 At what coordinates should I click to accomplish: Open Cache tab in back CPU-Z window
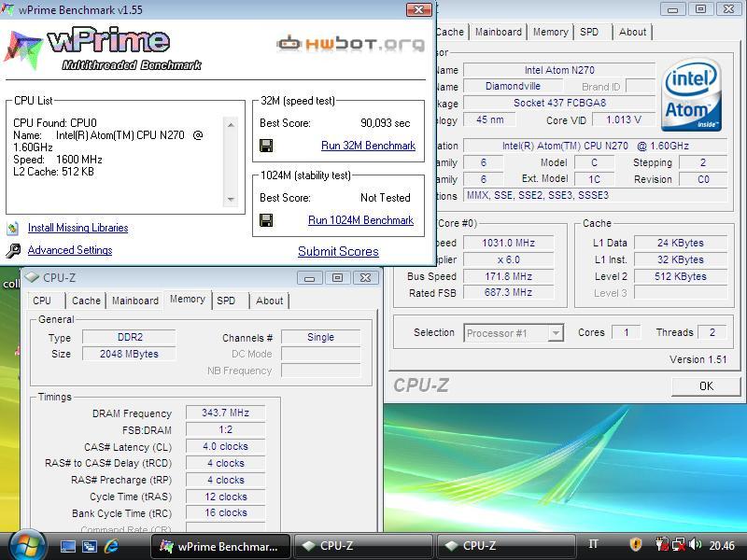tap(451, 32)
